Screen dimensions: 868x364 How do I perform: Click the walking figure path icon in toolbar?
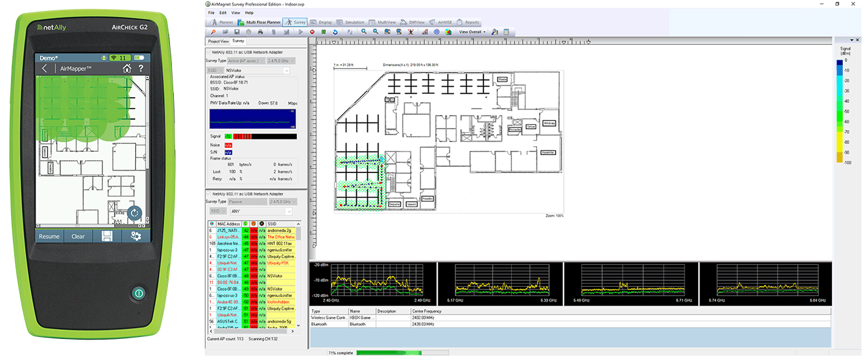pos(411,32)
